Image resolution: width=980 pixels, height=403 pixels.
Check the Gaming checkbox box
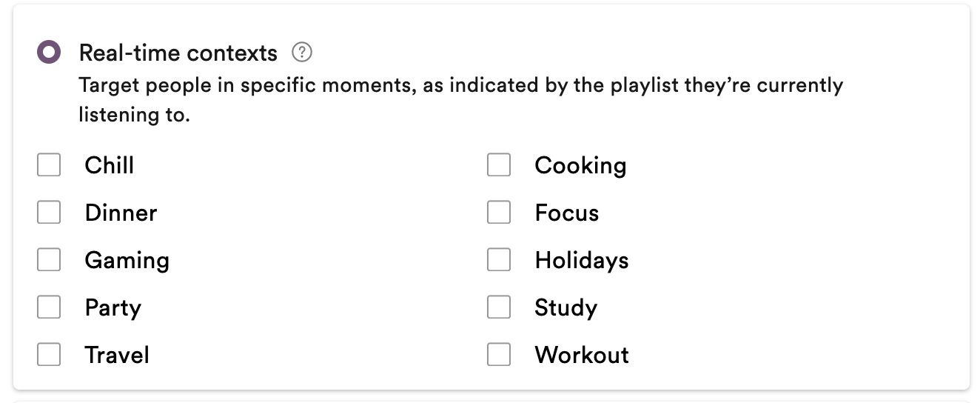[49, 259]
